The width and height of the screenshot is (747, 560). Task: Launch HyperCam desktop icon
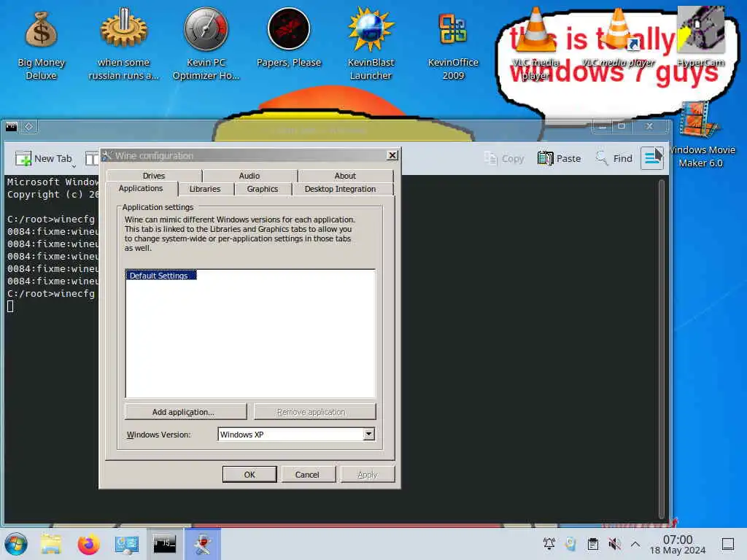pyautogui.click(x=700, y=37)
